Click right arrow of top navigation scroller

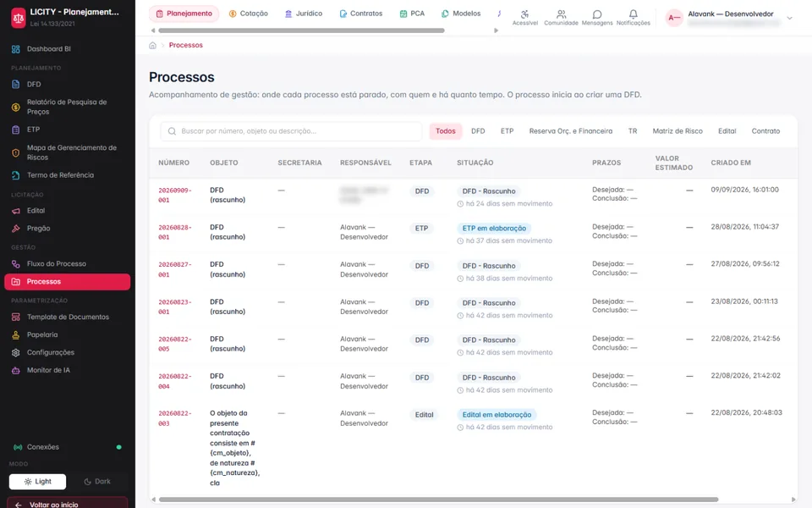497,30
